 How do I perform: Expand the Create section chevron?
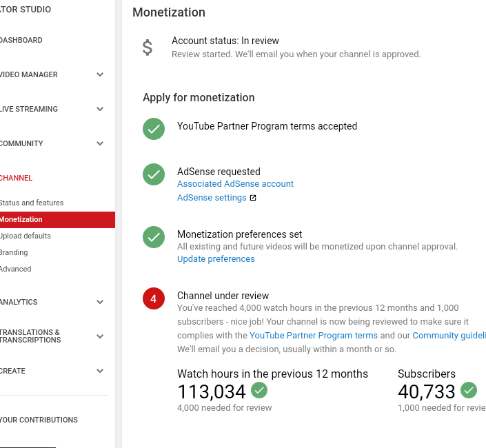point(100,371)
